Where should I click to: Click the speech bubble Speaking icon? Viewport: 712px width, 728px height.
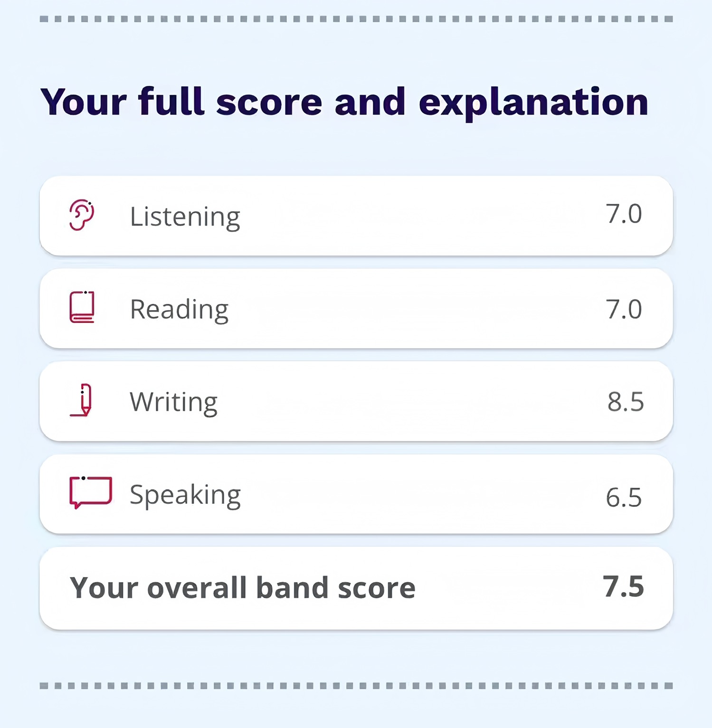pos(91,492)
